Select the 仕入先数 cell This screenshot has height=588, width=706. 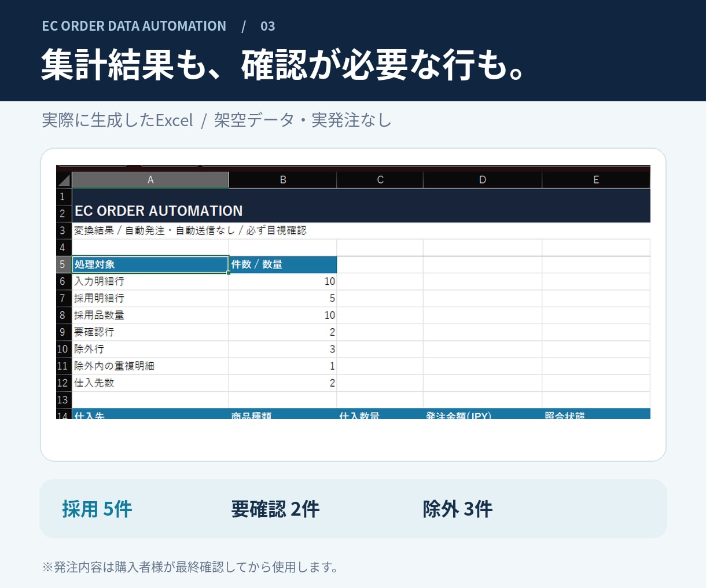[150, 383]
